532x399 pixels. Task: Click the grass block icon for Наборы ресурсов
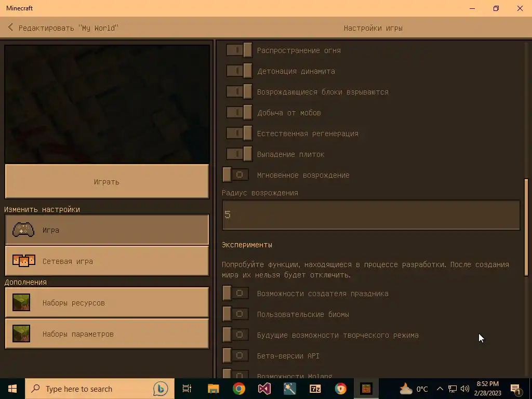pos(21,302)
